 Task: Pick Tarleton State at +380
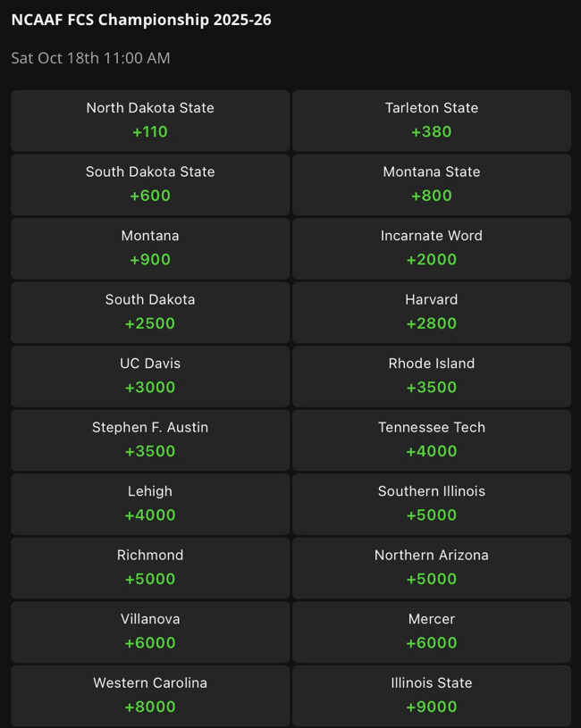(x=432, y=121)
